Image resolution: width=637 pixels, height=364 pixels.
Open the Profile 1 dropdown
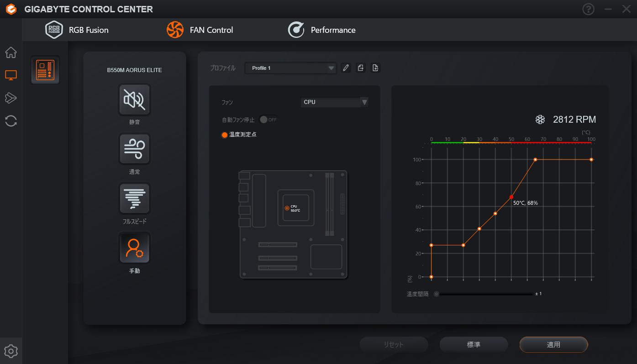(290, 68)
